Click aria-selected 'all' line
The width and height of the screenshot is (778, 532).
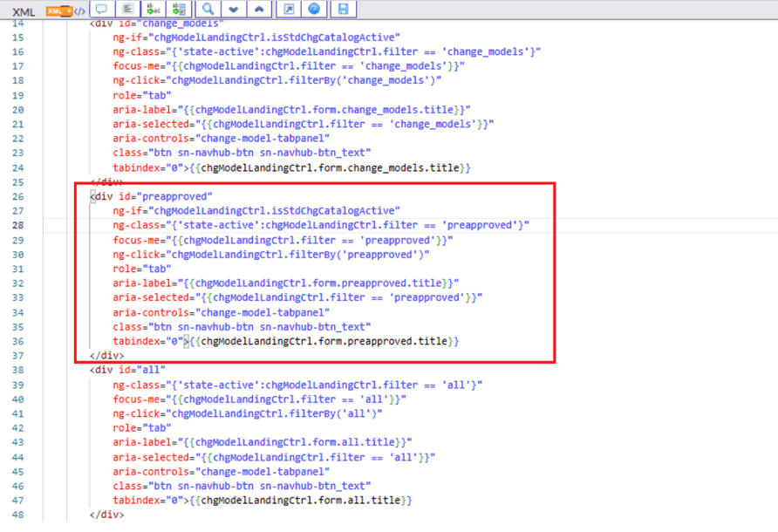(x=274, y=458)
